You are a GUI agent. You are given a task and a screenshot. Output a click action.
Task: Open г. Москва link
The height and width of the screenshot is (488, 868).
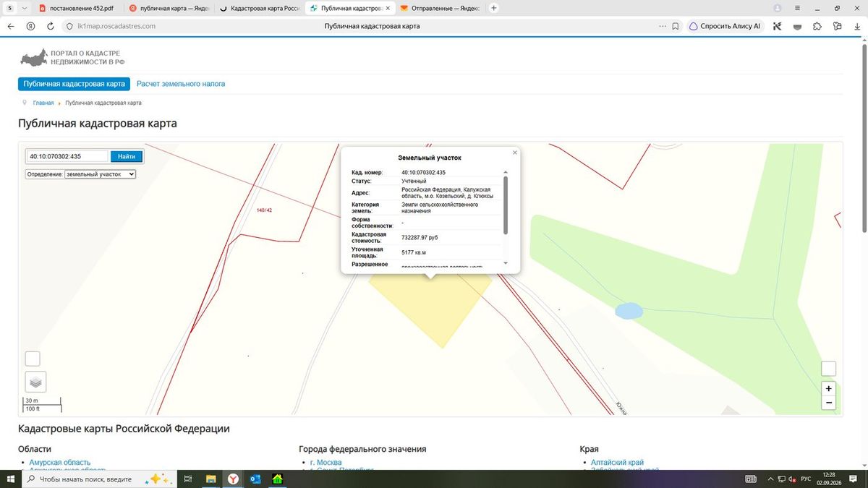click(x=325, y=463)
